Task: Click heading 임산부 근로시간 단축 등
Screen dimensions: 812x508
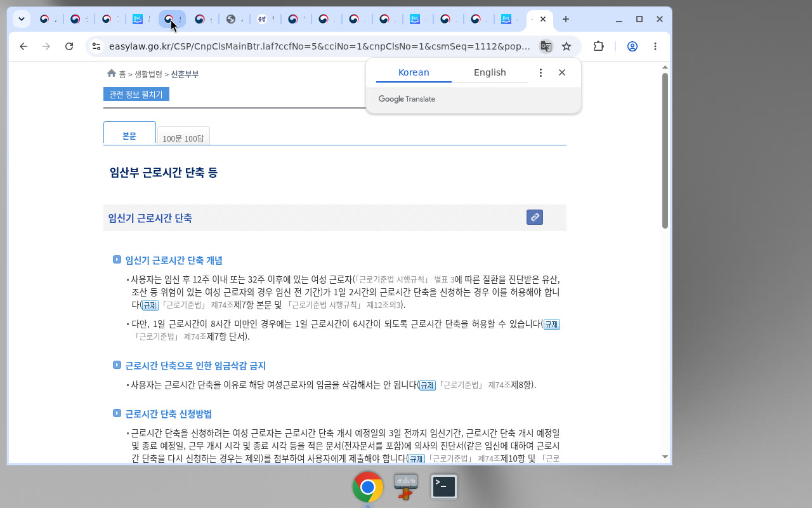Action: point(164,173)
